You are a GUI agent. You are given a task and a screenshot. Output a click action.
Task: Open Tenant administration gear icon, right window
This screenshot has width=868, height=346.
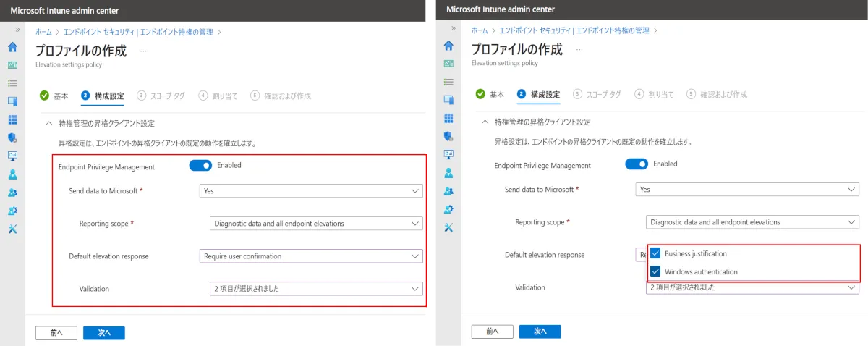(448, 209)
